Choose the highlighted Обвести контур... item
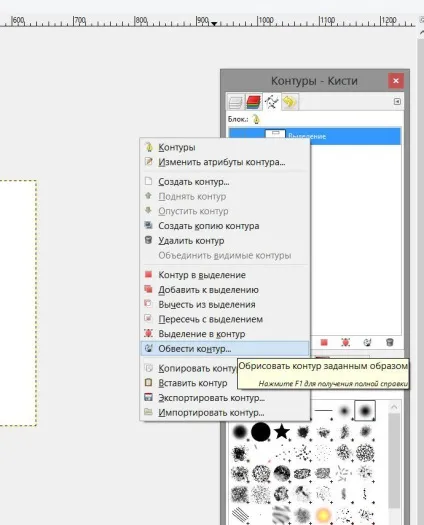This screenshot has height=525, width=424. 225,349
